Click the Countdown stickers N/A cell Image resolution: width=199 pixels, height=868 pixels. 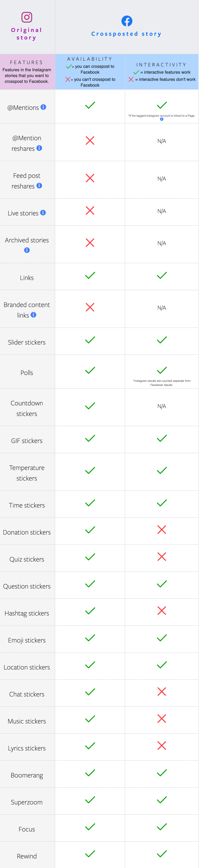[x=162, y=406]
